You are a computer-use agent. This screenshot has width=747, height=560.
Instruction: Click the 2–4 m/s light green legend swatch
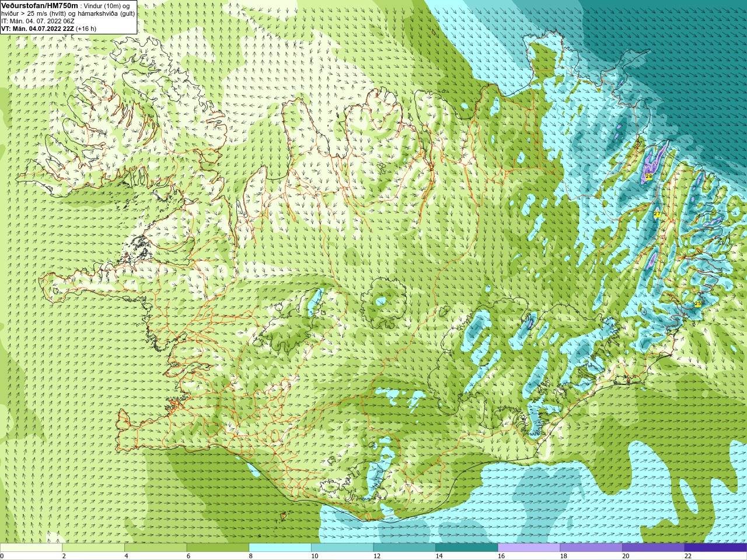click(x=93, y=548)
